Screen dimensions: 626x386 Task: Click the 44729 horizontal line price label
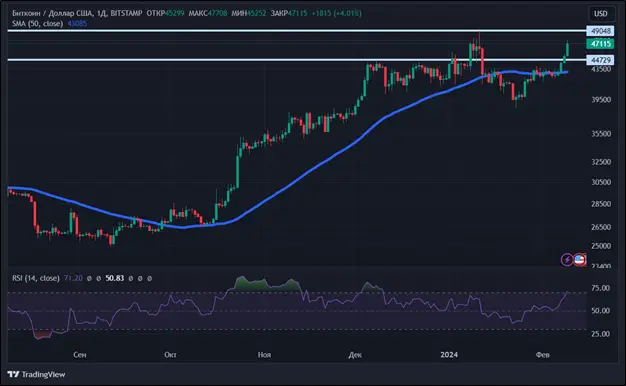coord(600,60)
